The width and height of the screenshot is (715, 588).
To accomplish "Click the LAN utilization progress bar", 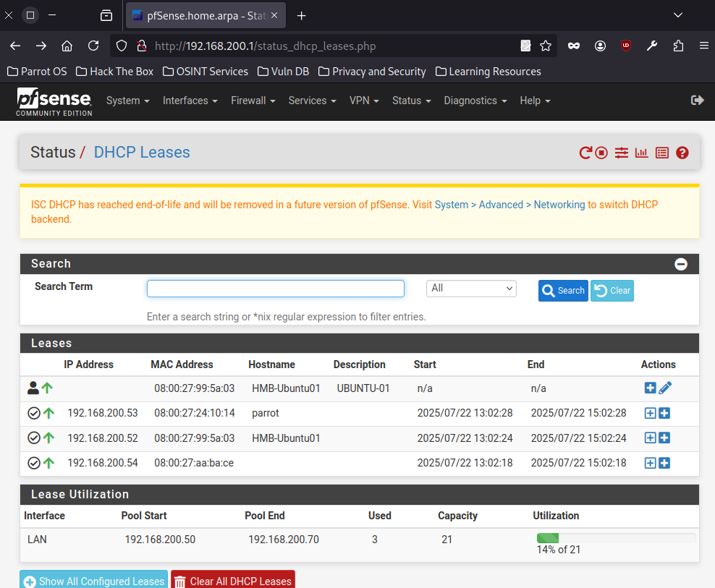I will [616, 538].
